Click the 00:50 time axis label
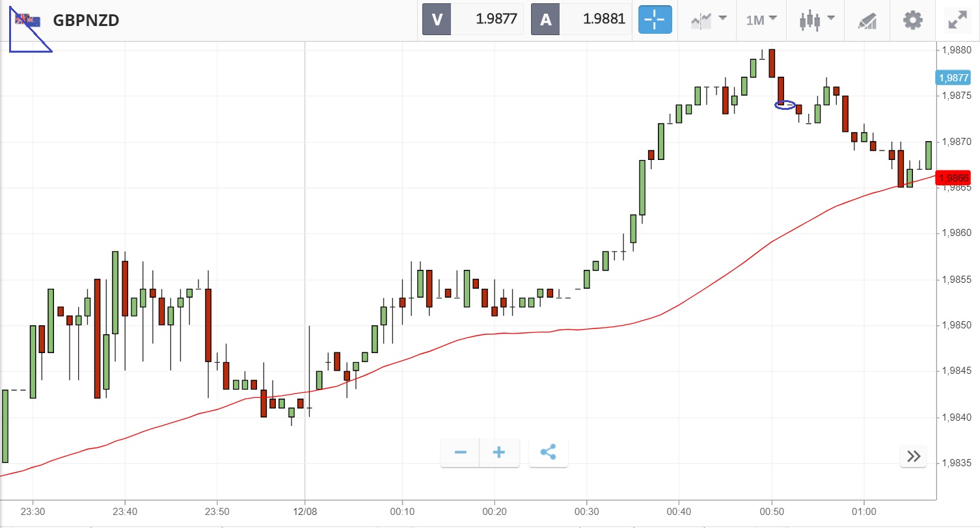The image size is (980, 528). [772, 512]
